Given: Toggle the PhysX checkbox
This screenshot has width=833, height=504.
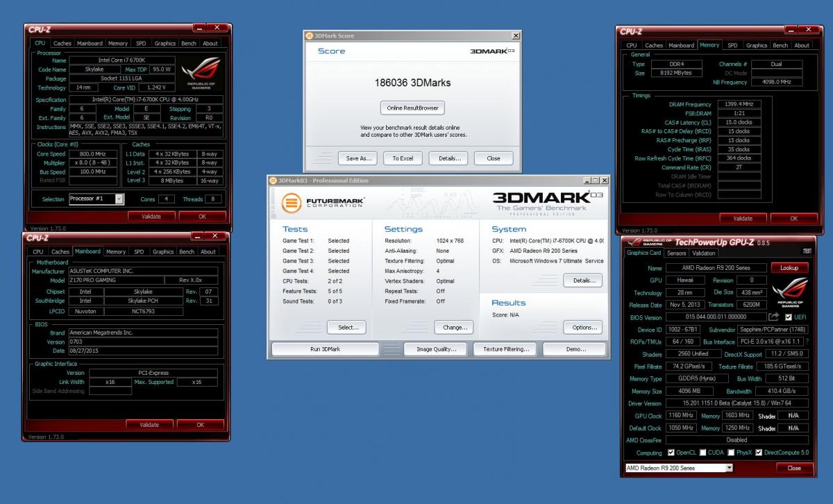Looking at the screenshot, I should (731, 453).
